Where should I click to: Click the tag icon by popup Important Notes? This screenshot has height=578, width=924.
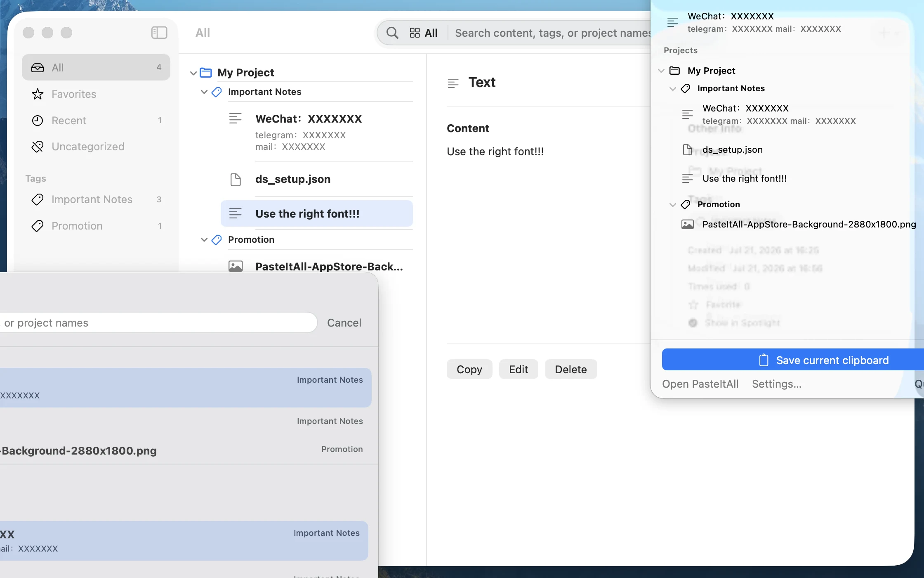point(685,88)
